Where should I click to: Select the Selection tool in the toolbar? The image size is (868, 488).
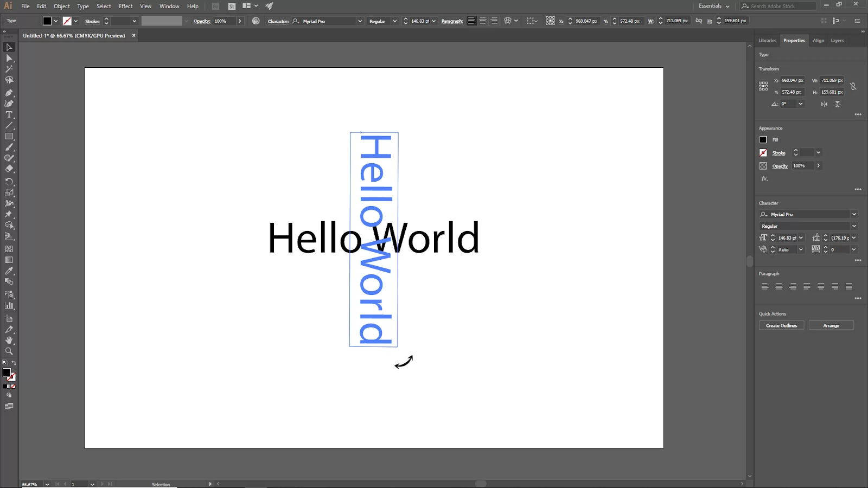pos(9,47)
